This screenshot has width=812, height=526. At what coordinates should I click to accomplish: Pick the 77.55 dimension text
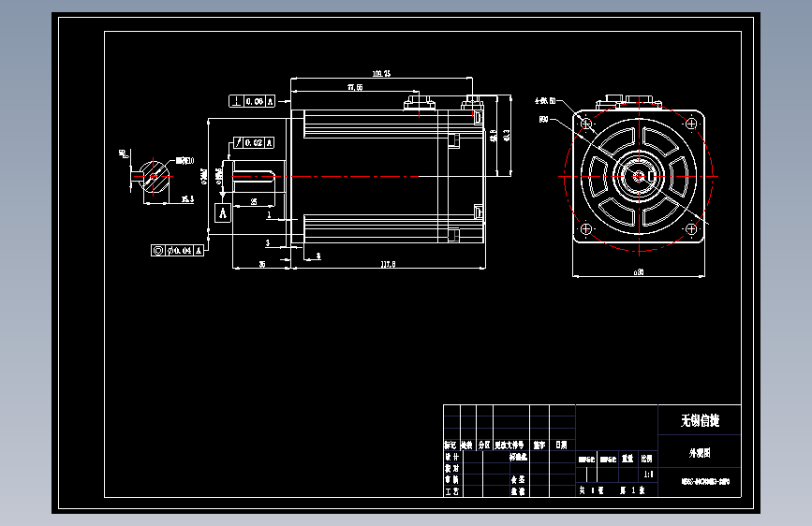[355, 87]
